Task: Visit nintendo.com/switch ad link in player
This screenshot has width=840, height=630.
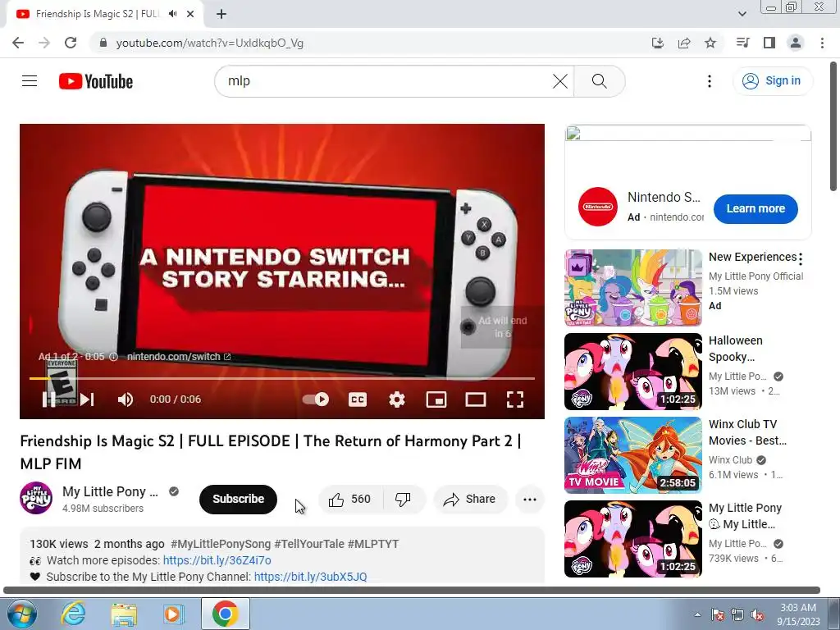Action: (x=178, y=357)
